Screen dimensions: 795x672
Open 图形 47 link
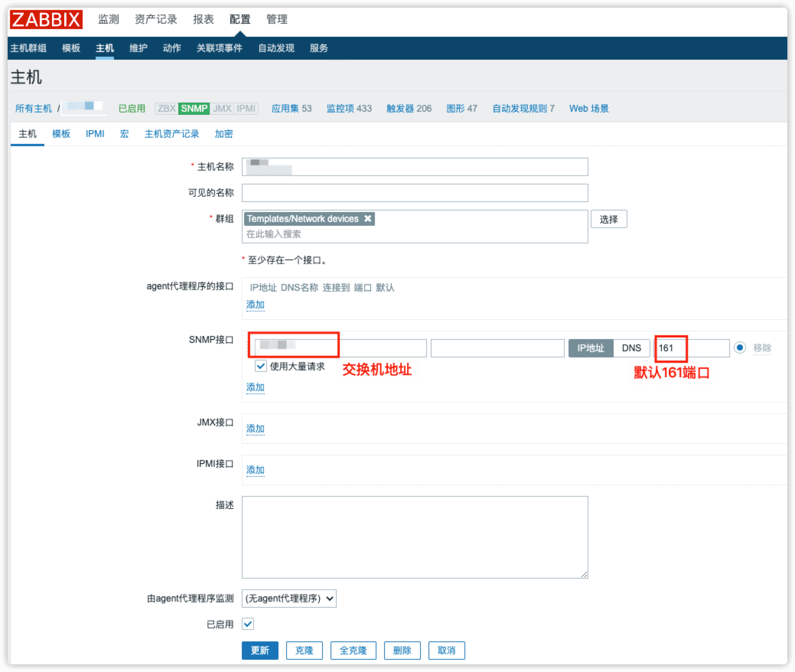click(x=462, y=108)
